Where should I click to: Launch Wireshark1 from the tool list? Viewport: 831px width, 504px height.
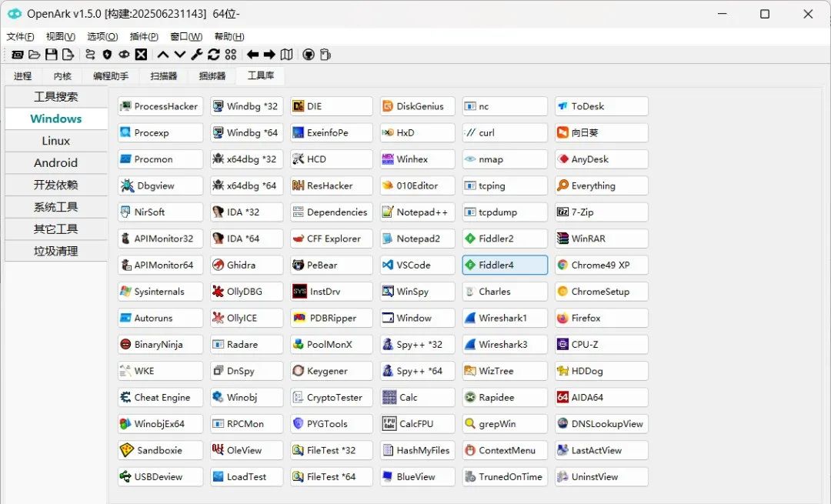(504, 318)
